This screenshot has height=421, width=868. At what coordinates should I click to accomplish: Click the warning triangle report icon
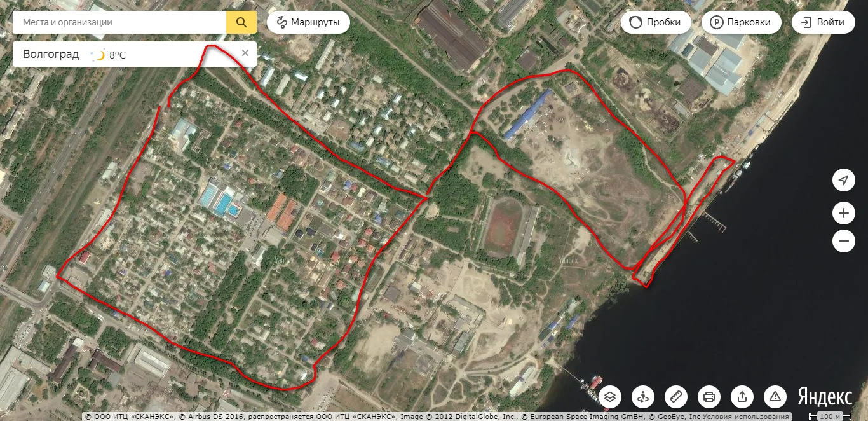tap(775, 397)
